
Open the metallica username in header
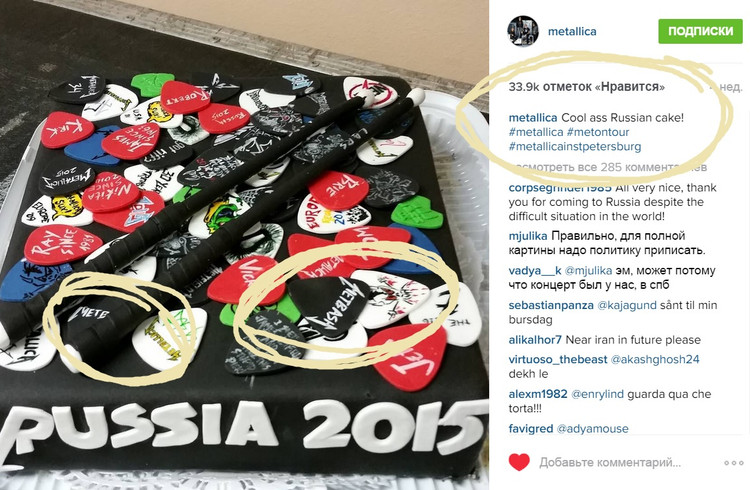click(572, 32)
